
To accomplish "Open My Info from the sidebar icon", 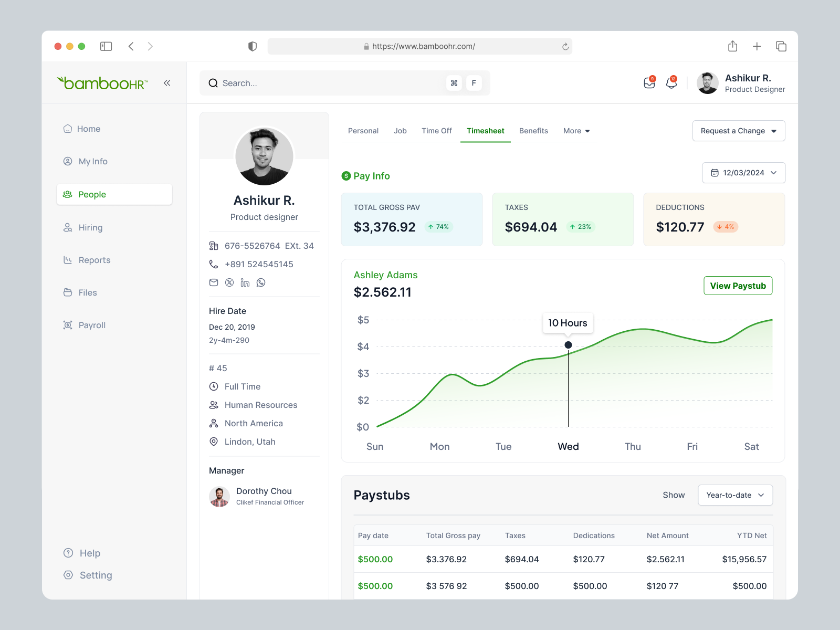I will tap(68, 161).
